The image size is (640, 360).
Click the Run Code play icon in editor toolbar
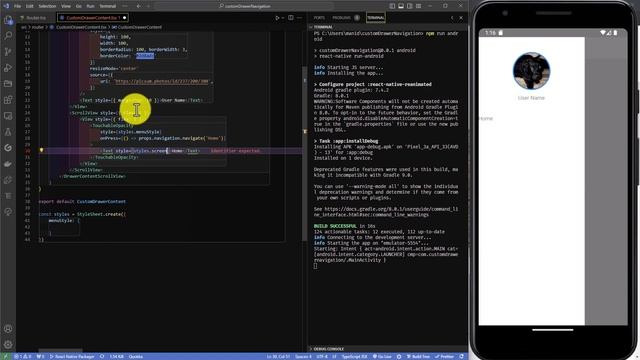pyautogui.click(x=277, y=18)
